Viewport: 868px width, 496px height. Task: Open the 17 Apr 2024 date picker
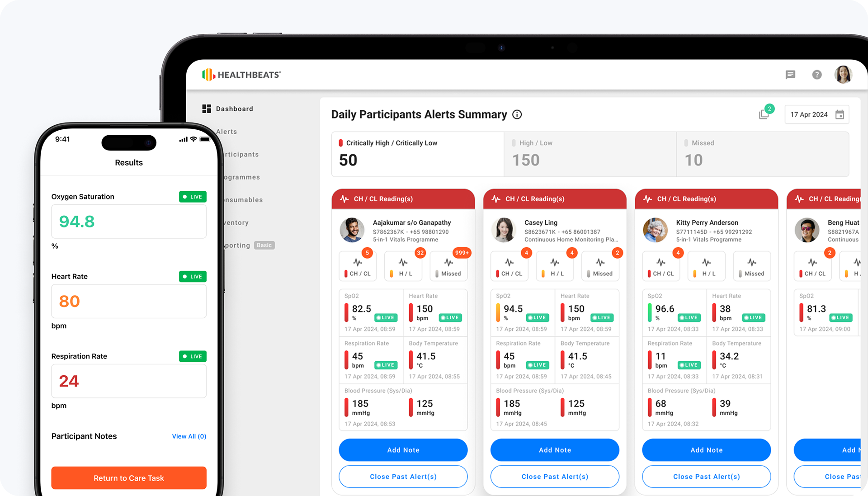coord(809,115)
